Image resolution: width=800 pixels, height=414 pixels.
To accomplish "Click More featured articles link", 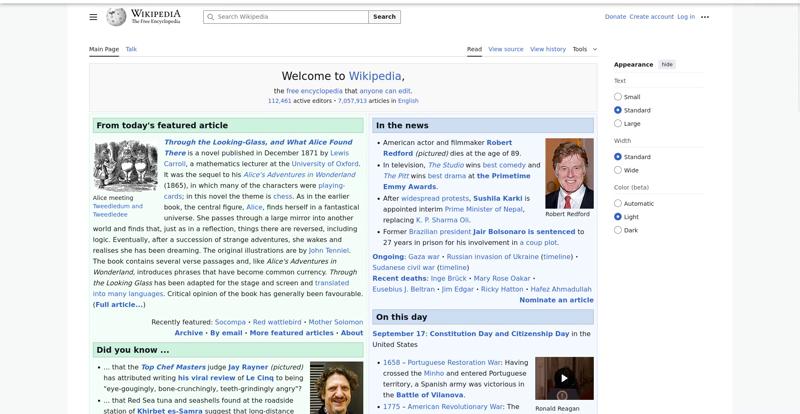I will tap(291, 333).
